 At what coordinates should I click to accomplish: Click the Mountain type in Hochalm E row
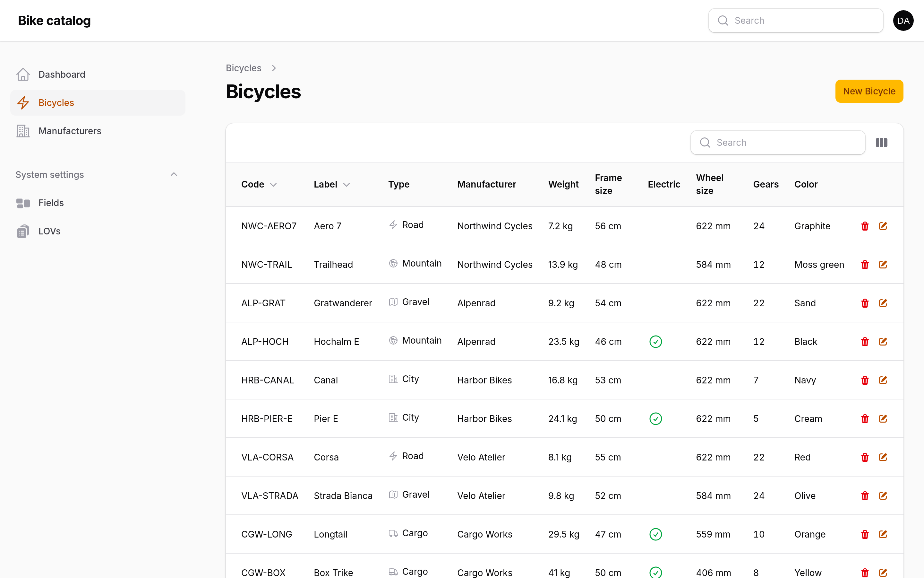415,341
